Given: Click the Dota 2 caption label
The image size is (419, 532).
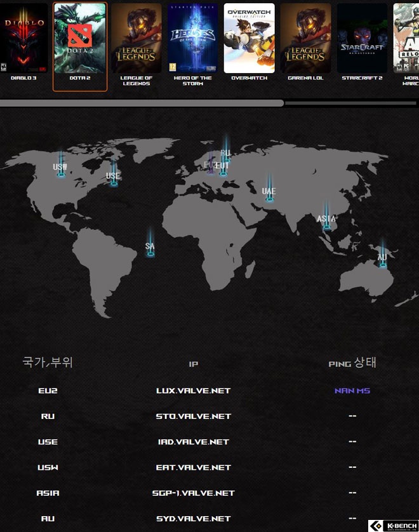Looking at the screenshot, I should (80, 78).
